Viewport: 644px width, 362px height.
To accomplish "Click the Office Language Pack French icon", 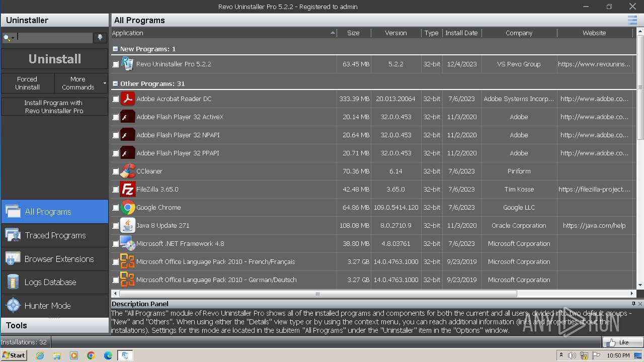I will tap(127, 261).
